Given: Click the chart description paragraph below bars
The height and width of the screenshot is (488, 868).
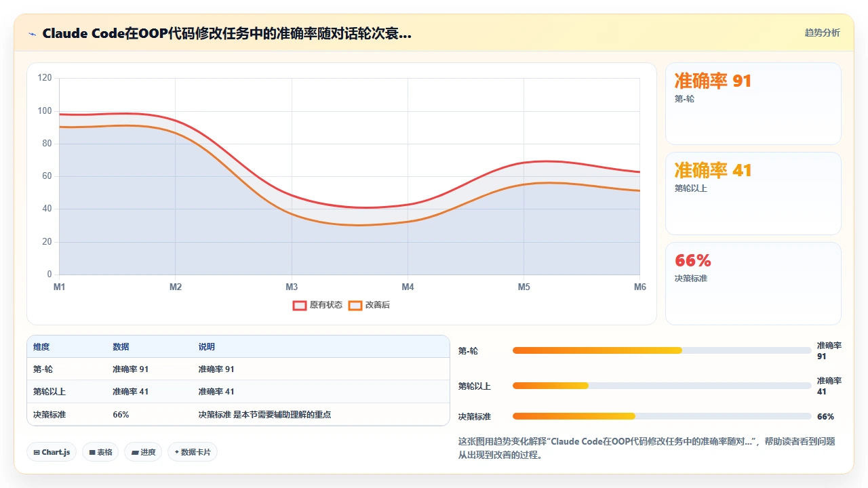Looking at the screenshot, I should point(647,448).
